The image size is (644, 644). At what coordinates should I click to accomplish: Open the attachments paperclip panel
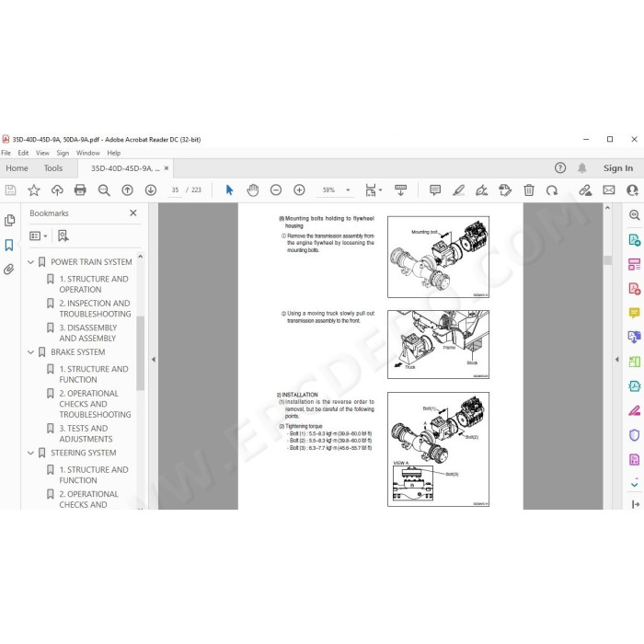[x=9, y=270]
